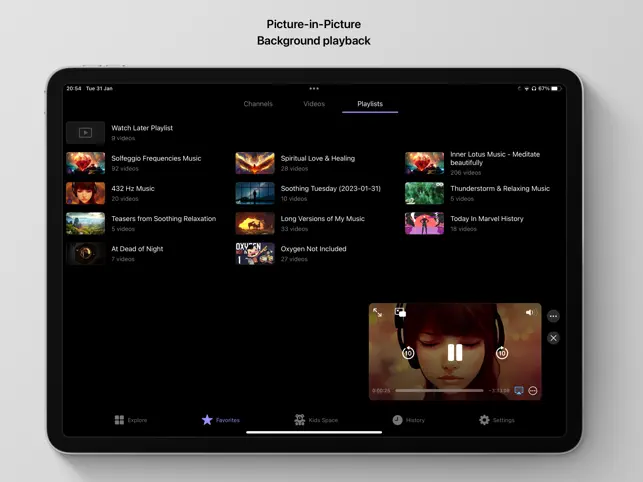
Task: Close the mini player with the X button
Action: click(553, 338)
